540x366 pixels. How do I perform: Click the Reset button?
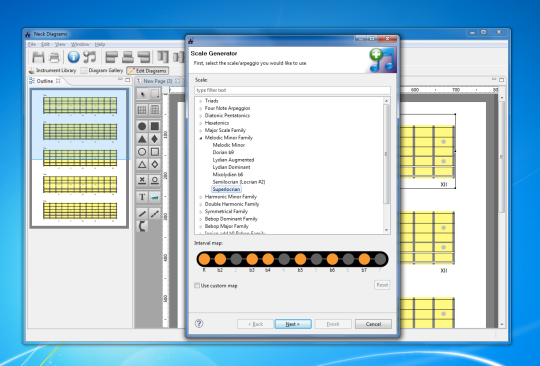pos(382,285)
